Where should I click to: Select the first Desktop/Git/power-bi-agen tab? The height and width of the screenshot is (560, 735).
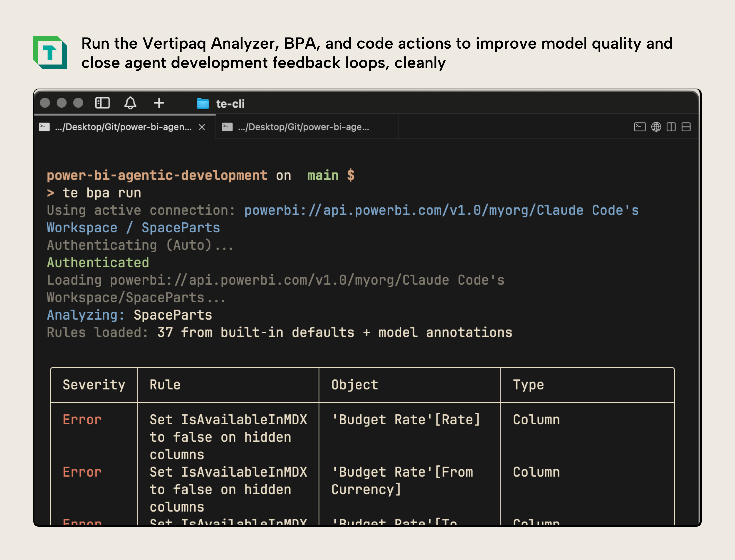point(123,127)
